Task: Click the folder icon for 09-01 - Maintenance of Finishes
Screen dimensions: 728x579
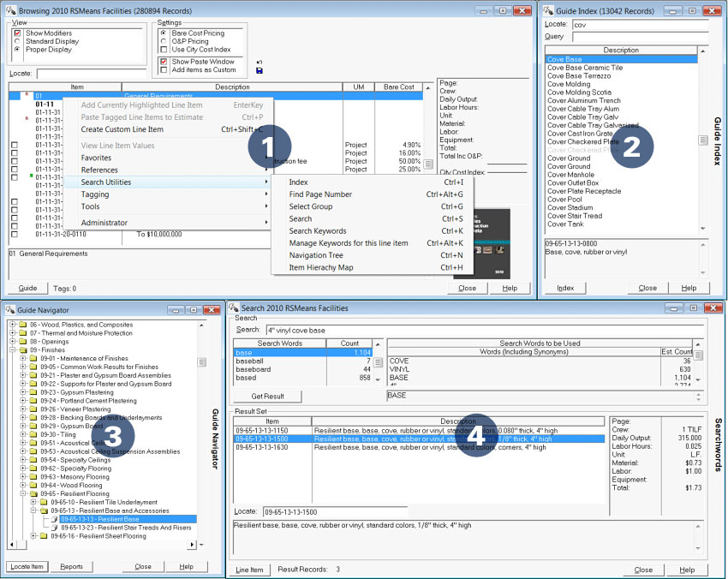Action: [x=33, y=358]
